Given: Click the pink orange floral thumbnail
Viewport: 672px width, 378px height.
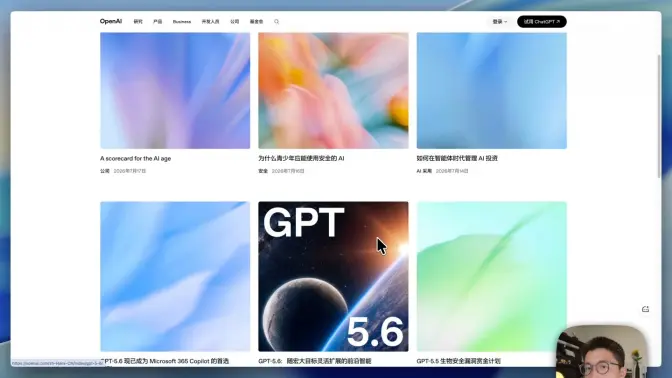Looking at the screenshot, I should pos(333,91).
